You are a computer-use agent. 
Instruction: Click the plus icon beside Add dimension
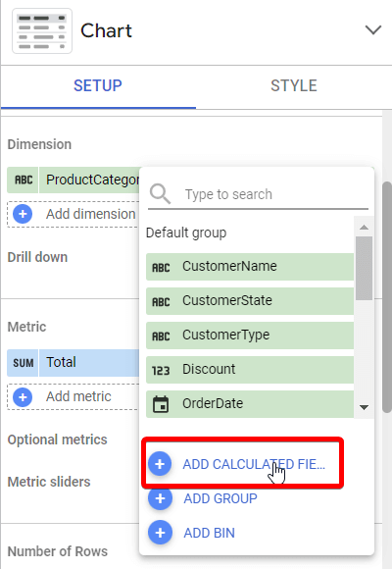click(x=23, y=214)
